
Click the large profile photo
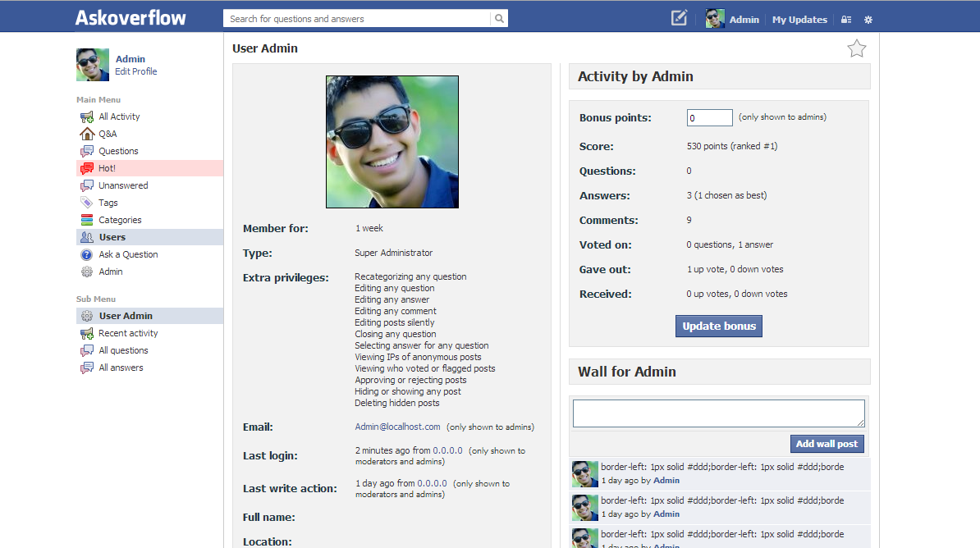click(x=392, y=142)
